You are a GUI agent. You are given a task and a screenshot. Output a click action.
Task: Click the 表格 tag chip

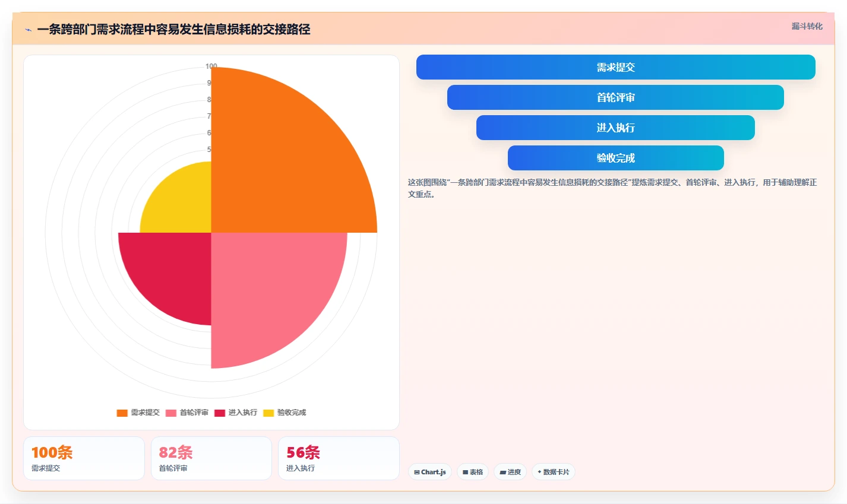tap(472, 472)
